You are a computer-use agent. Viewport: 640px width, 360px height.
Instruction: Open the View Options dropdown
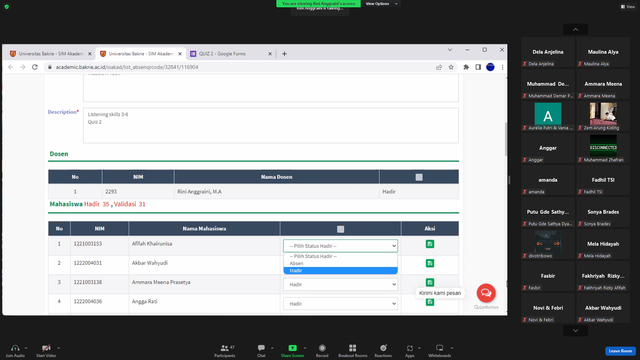382,4
